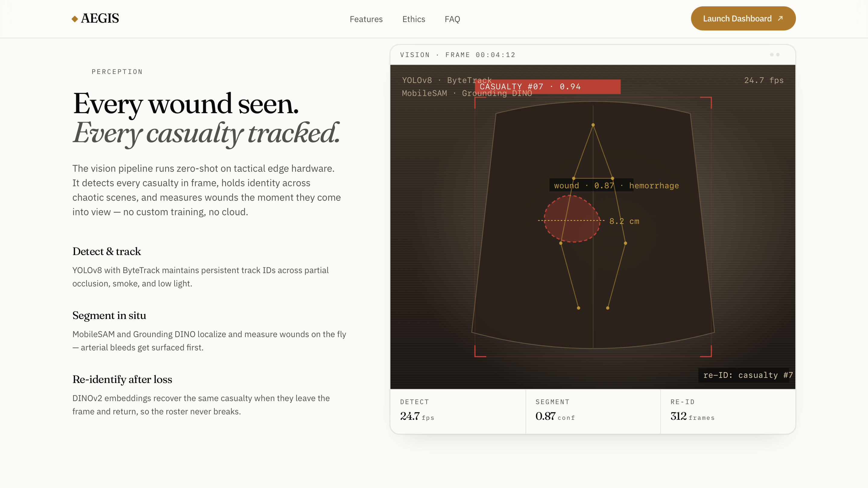Click the AEGIS brand name
This screenshot has width=868, height=488.
[x=100, y=18]
